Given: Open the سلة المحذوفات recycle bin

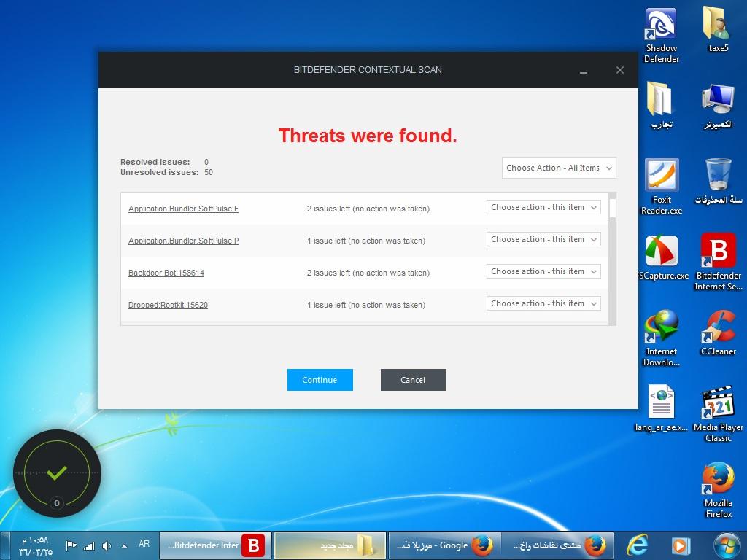Looking at the screenshot, I should pyautogui.click(x=718, y=182).
